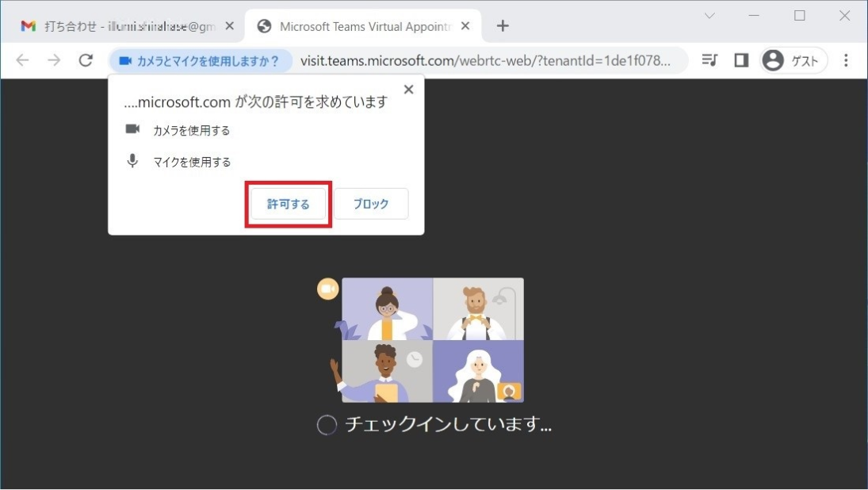
Task: Click the カメラを使用する text
Action: click(192, 131)
